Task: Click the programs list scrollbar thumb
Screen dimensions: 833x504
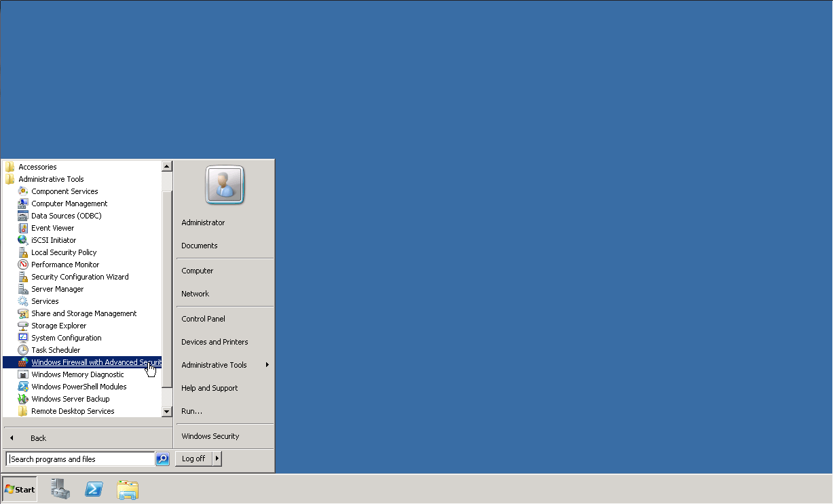Action: tap(167, 290)
